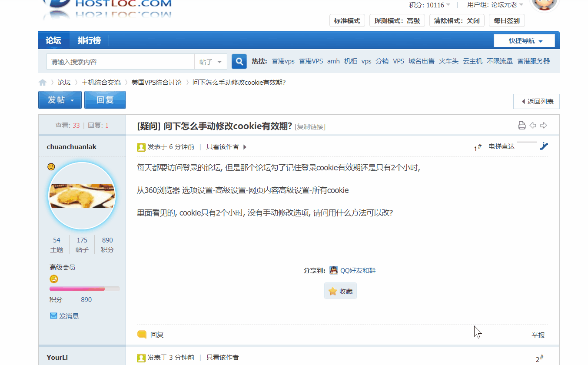The height and width of the screenshot is (365, 588).
Task: Go to the forum home icon in breadcrumb
Action: pos(43,83)
